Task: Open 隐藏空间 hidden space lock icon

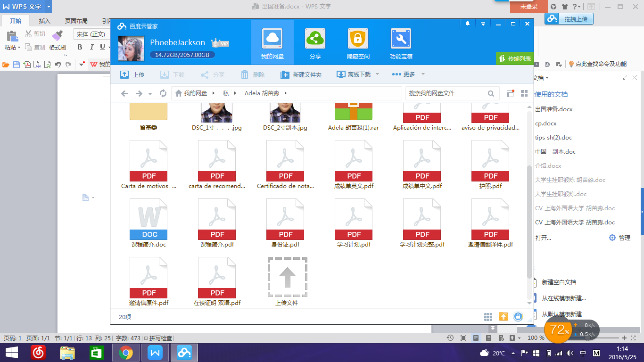Action: [358, 39]
